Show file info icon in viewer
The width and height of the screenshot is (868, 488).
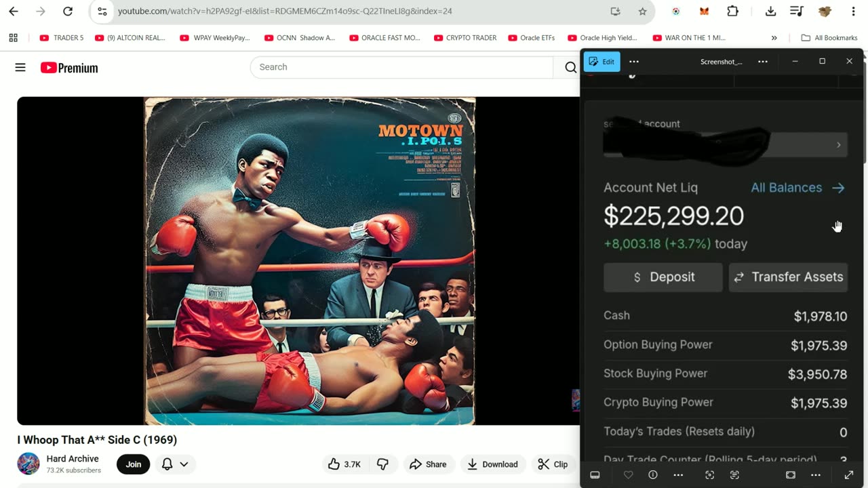tap(653, 475)
